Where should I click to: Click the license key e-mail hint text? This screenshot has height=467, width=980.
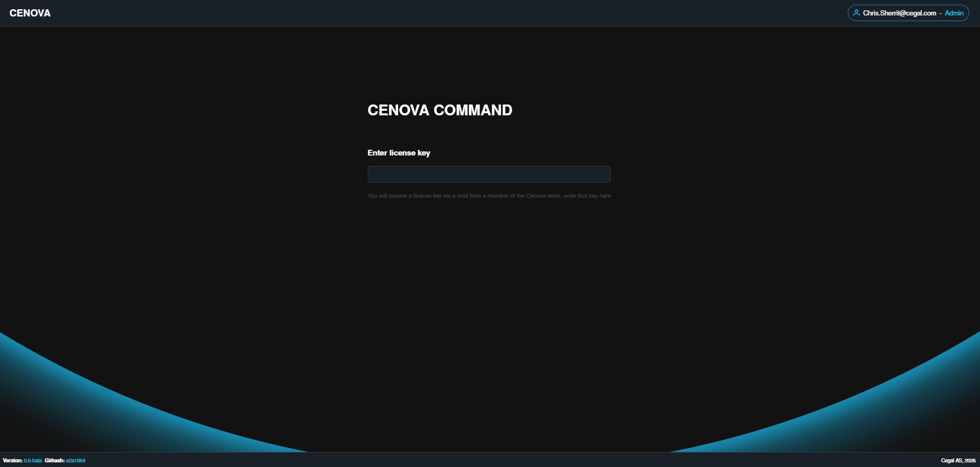pos(489,196)
